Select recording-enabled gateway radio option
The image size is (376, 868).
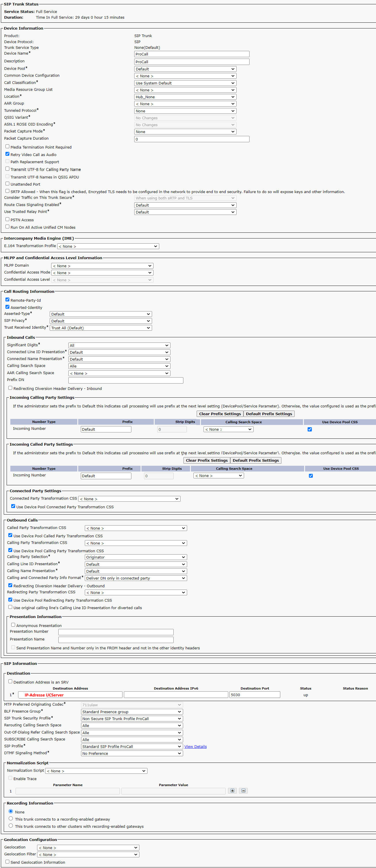click(x=11, y=819)
